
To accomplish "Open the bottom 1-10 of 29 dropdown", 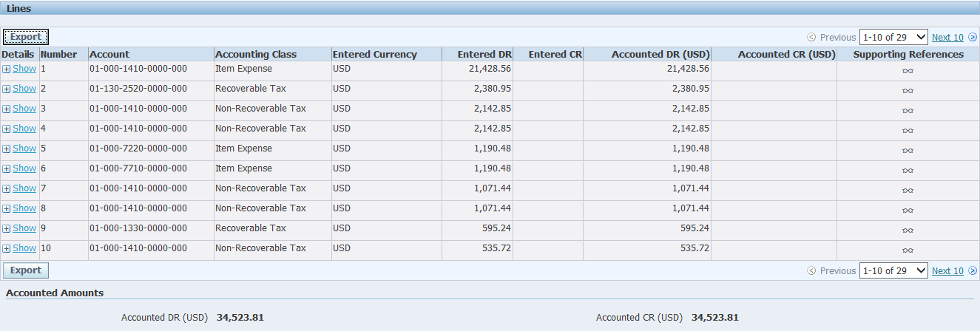I will 893,271.
